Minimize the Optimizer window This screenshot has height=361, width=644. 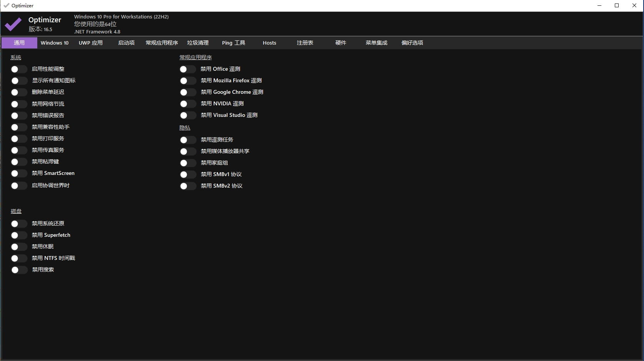click(599, 5)
